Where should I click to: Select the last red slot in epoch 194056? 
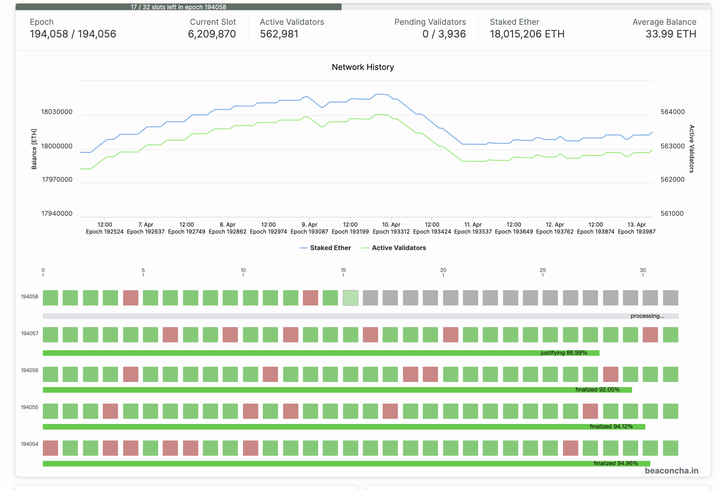(x=610, y=373)
